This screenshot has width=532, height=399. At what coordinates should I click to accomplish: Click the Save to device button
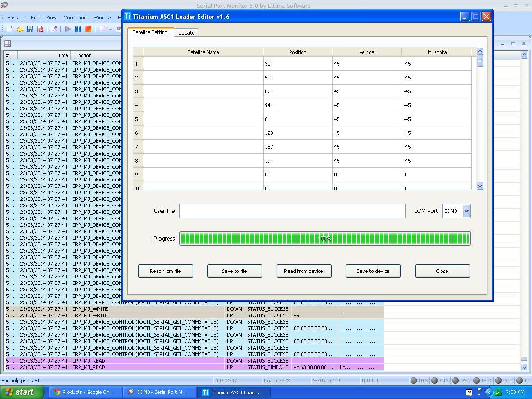click(373, 271)
